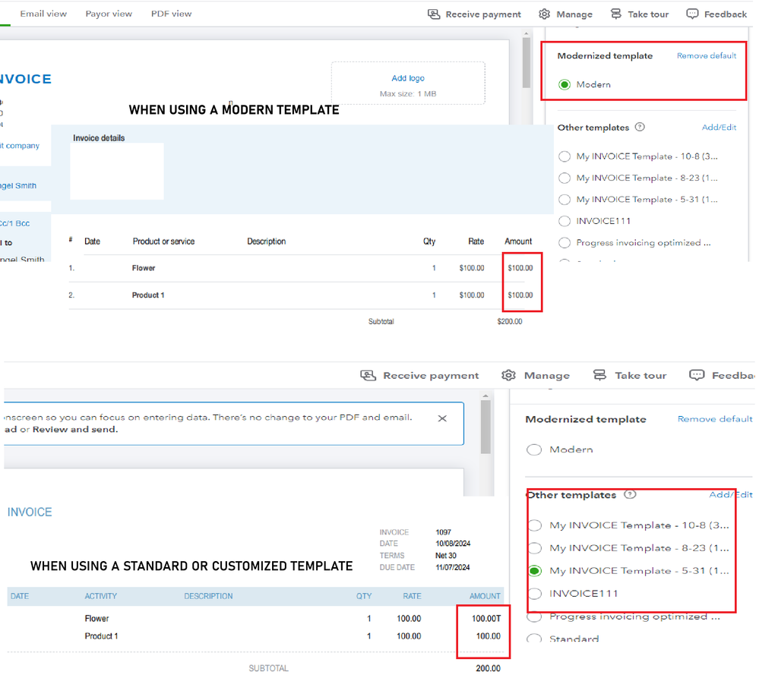Image resolution: width=759 pixels, height=700 pixels.
Task: Click Flower product in modern invoice row
Action: pos(144,268)
